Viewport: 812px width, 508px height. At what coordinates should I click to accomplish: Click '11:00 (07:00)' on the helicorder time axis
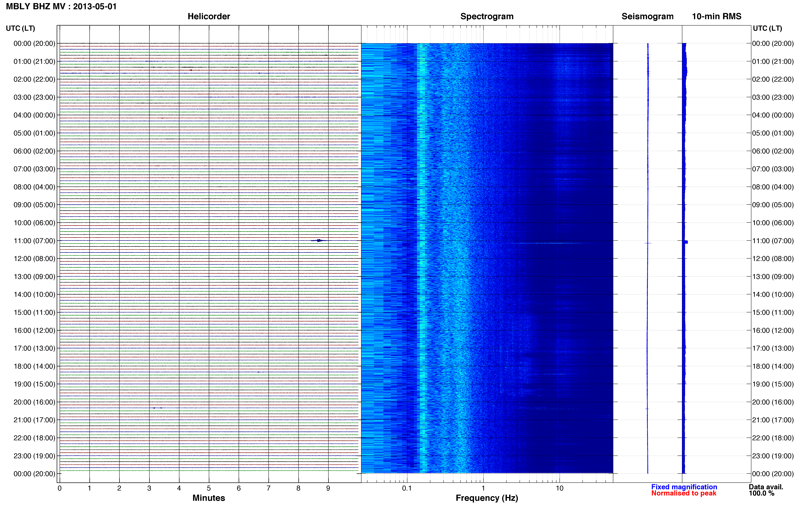(x=34, y=241)
